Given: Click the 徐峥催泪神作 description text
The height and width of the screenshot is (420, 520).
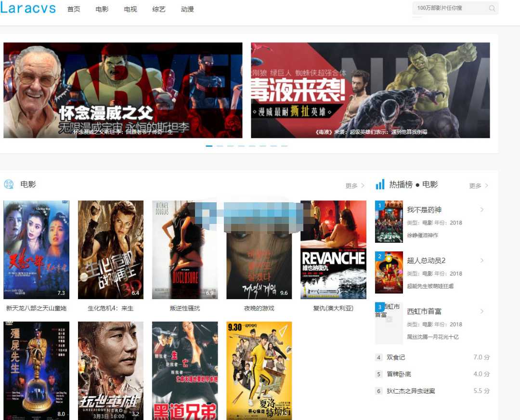Looking at the screenshot, I should (x=423, y=235).
